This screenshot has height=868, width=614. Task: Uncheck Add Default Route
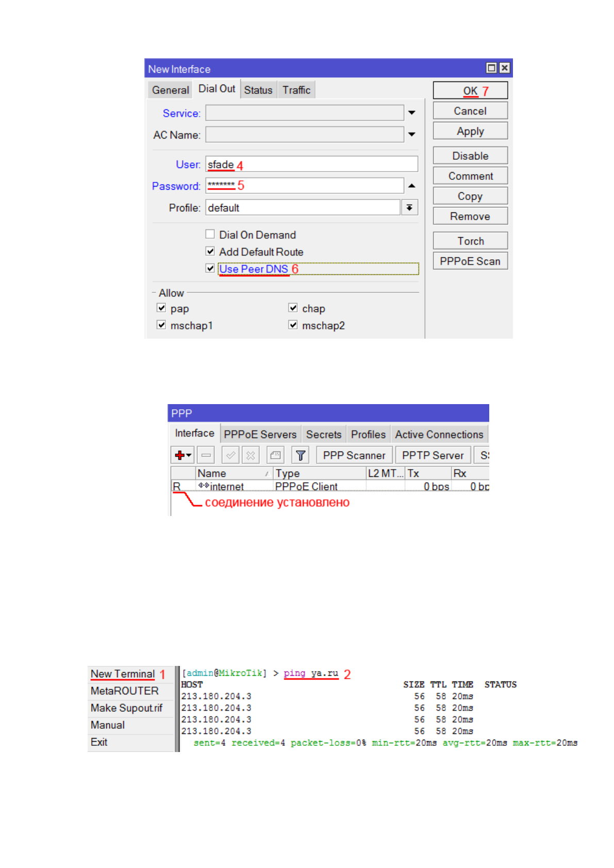210,252
